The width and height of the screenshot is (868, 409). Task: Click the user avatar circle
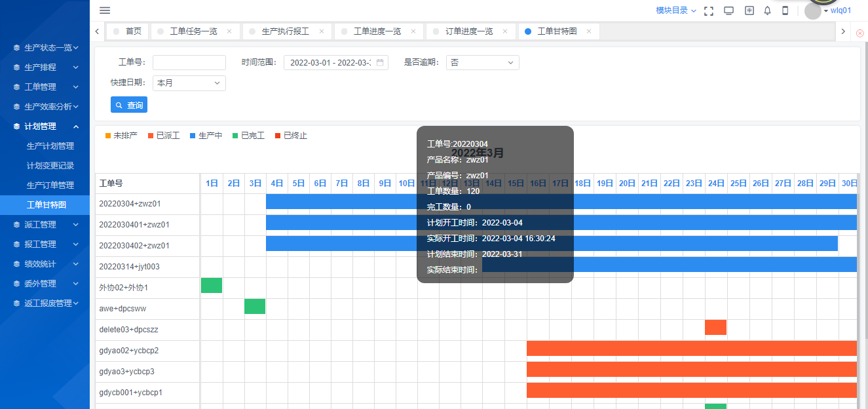[x=813, y=11]
